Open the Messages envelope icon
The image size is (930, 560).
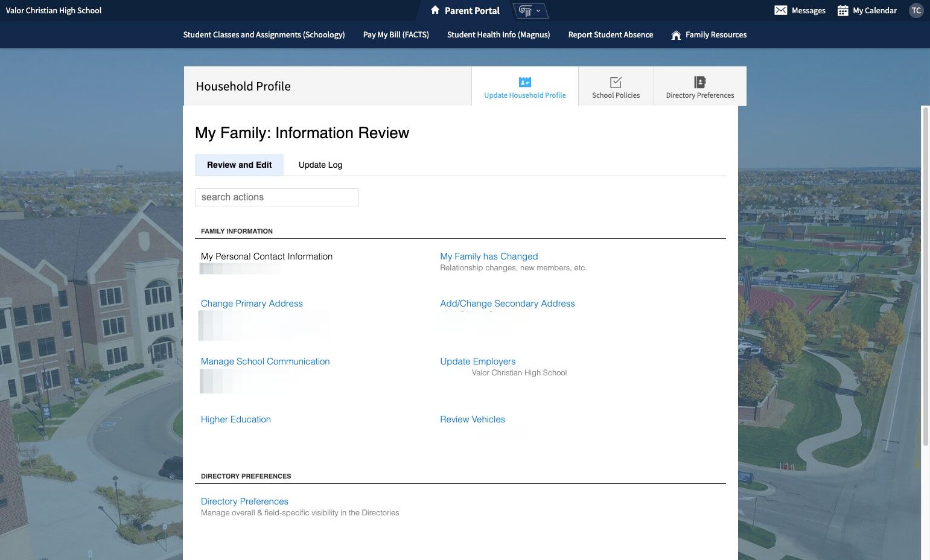coord(780,10)
